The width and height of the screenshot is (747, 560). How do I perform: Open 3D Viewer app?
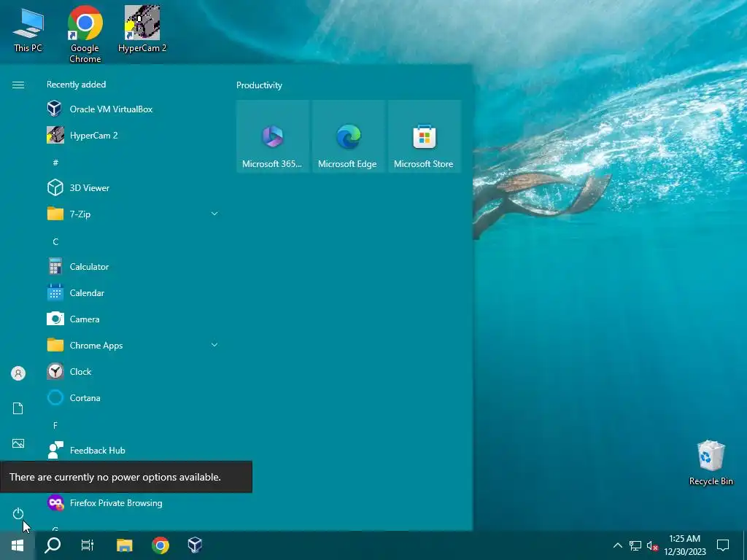tap(133, 187)
